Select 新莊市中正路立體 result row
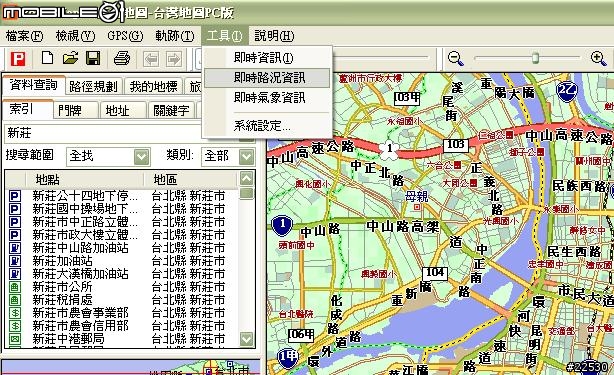This screenshot has height=375, width=614. pyautogui.click(x=122, y=222)
